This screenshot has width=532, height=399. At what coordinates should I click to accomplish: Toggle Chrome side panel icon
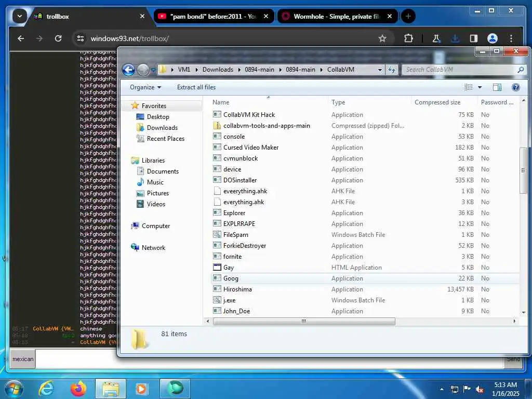coord(474,38)
